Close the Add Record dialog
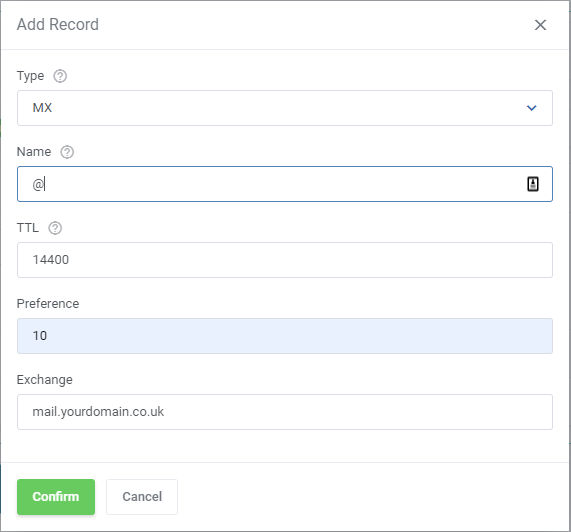The width and height of the screenshot is (571, 532). click(x=540, y=25)
